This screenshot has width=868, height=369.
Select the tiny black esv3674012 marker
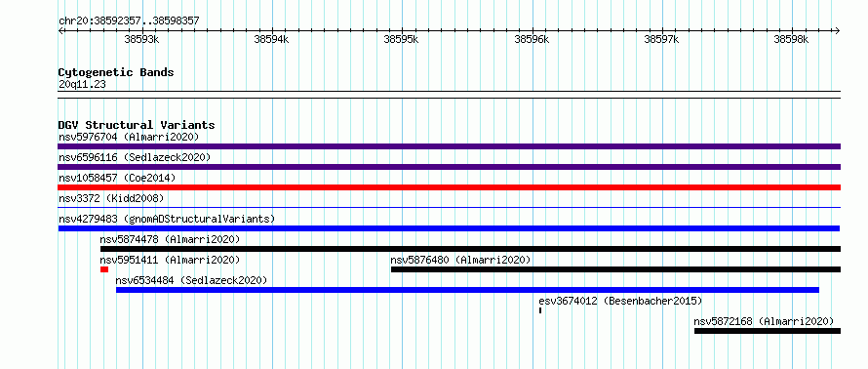[540, 310]
